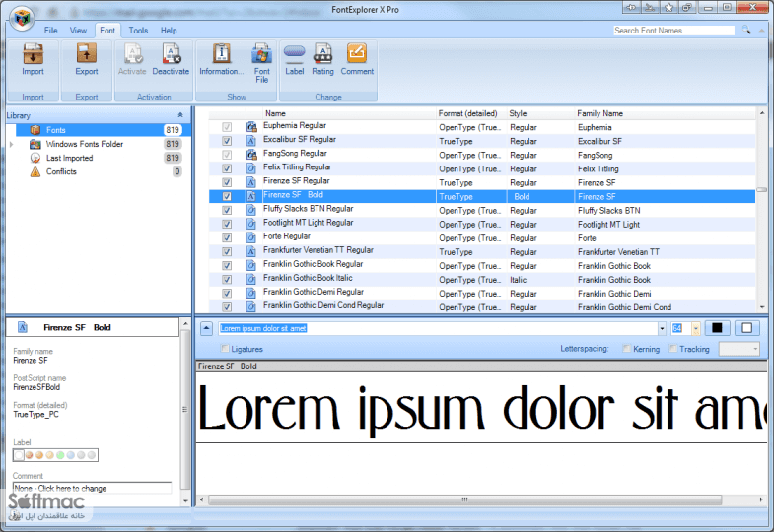Toggle checkbox for Excalibur SF Regular
774x532 pixels.
(227, 141)
